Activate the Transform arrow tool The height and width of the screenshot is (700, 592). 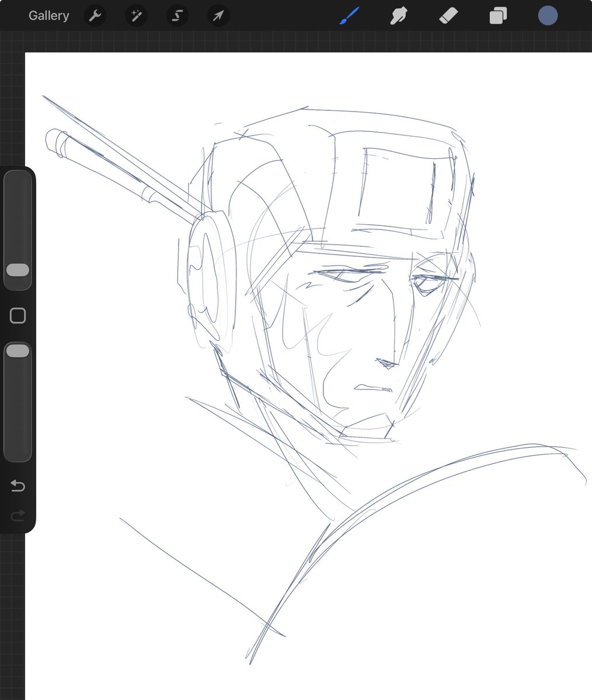(x=218, y=16)
